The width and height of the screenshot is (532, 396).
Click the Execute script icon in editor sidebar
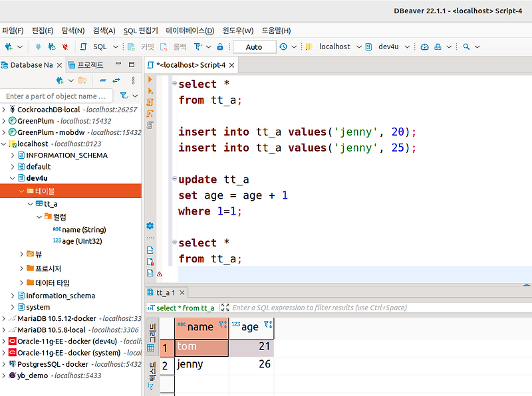(150, 102)
